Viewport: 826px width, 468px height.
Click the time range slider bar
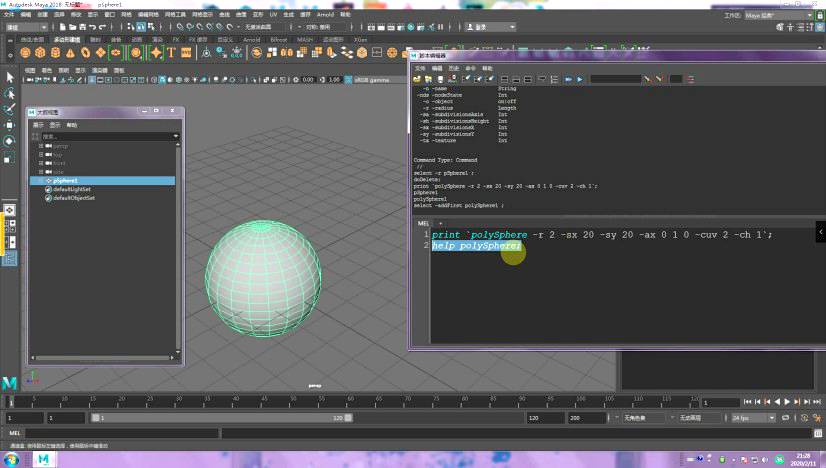pyautogui.click(x=222, y=417)
